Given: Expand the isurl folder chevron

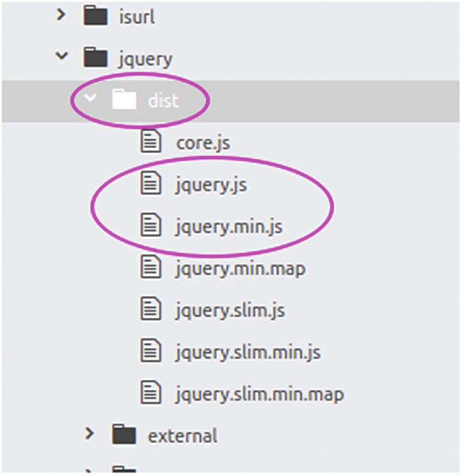Looking at the screenshot, I should [61, 14].
